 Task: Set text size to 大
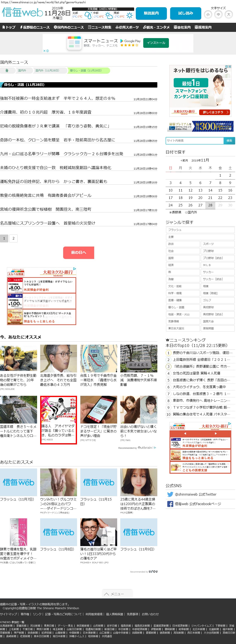(x=229, y=14)
